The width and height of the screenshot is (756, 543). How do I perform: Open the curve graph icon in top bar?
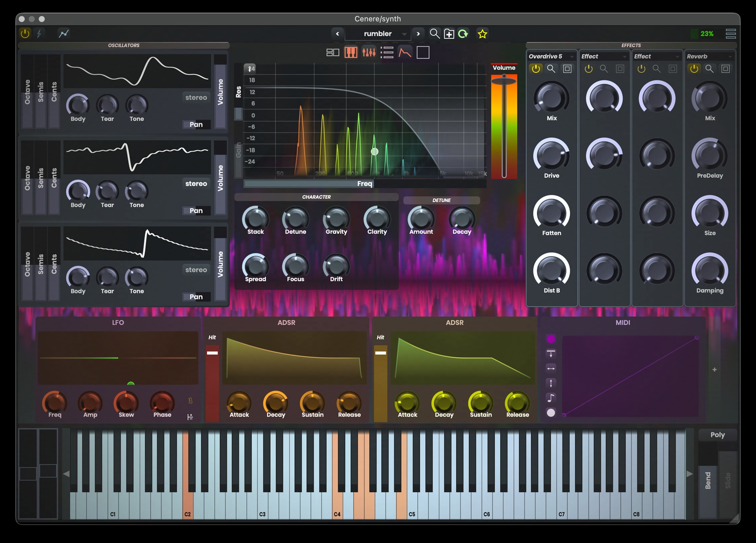(64, 33)
